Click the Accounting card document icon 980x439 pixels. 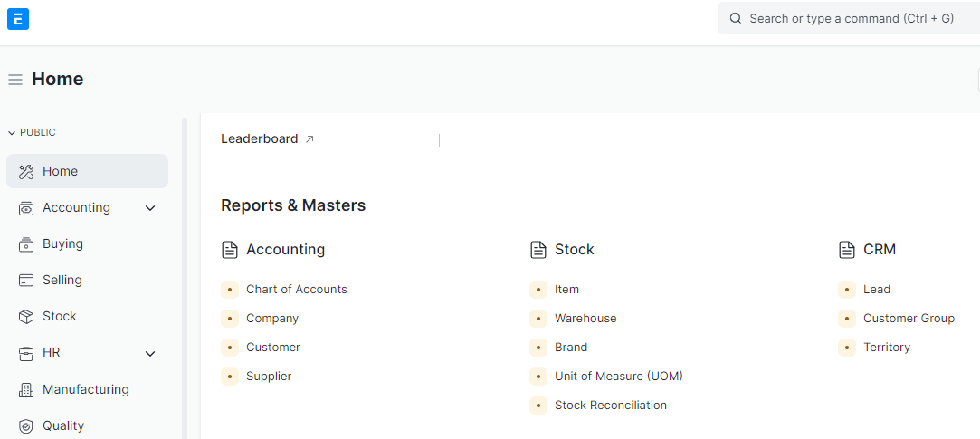point(230,250)
